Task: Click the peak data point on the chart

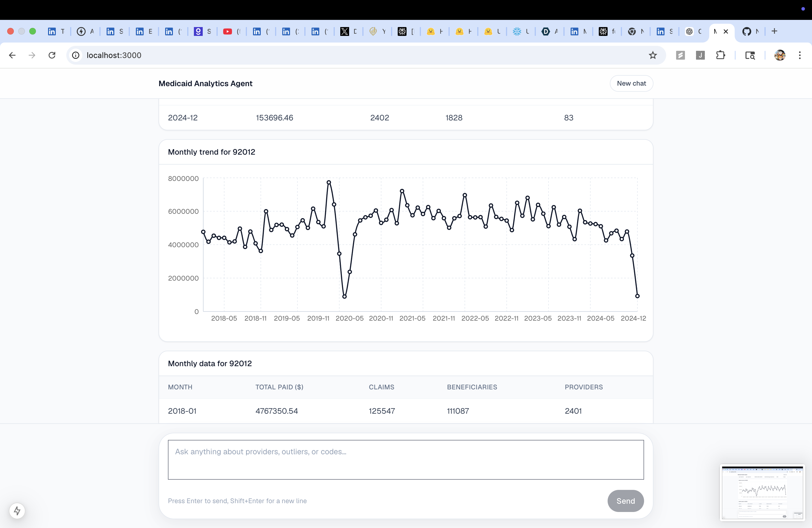Action: (x=329, y=183)
